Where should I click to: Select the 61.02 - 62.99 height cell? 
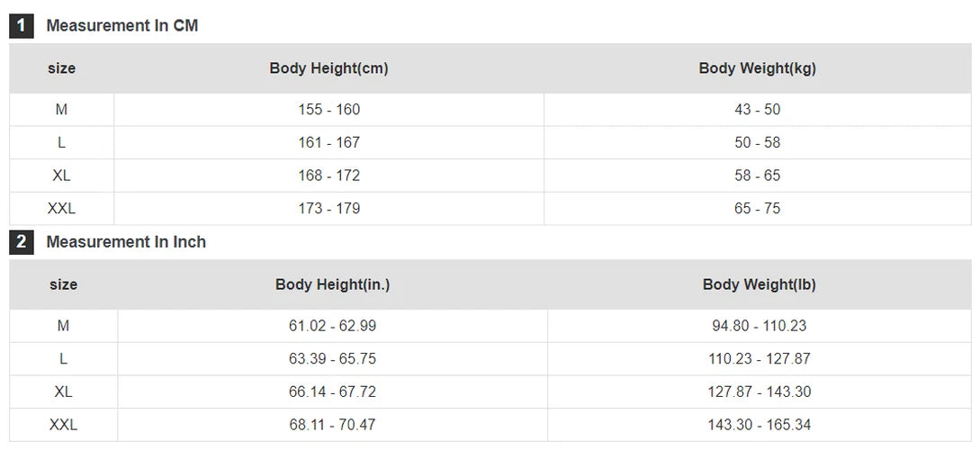(332, 326)
